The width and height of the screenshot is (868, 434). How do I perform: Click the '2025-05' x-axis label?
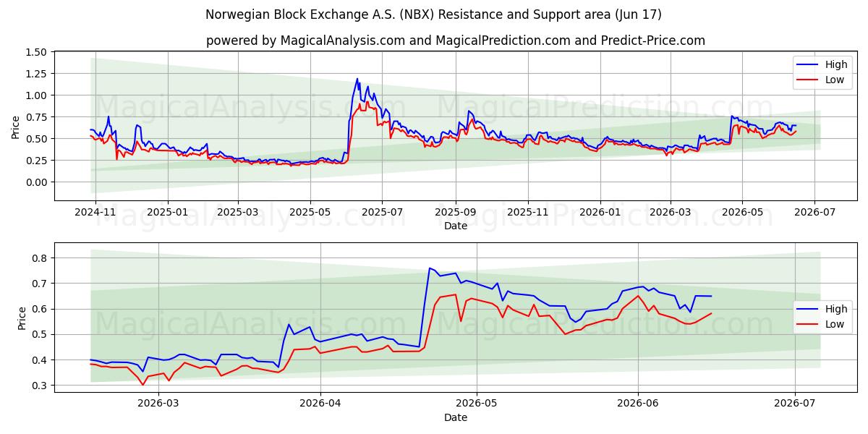click(x=310, y=213)
